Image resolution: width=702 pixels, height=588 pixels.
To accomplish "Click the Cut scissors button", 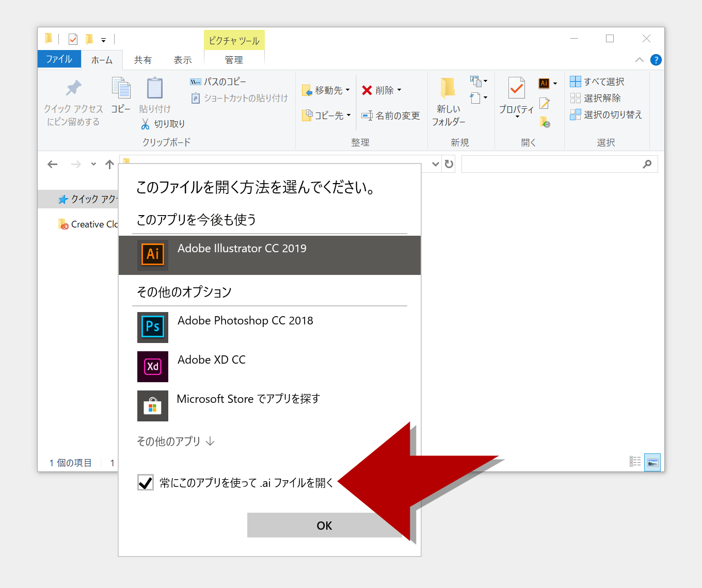I will tap(163, 124).
